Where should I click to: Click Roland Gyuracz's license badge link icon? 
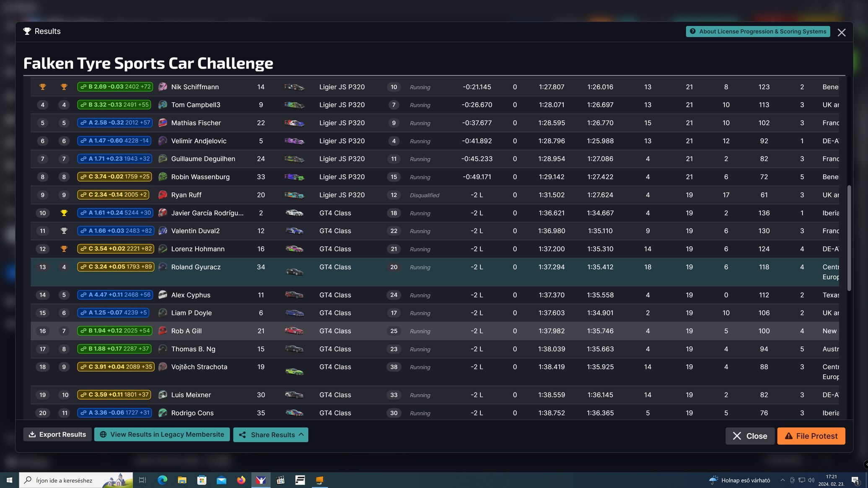pyautogui.click(x=83, y=267)
